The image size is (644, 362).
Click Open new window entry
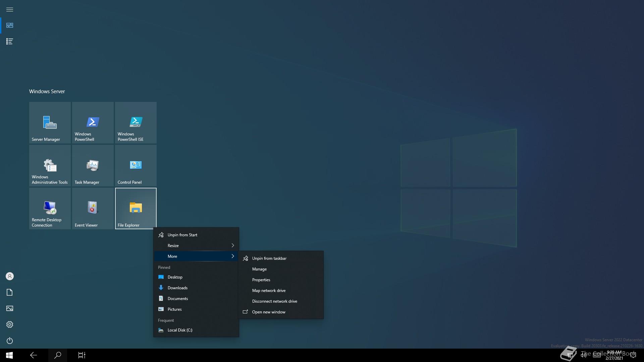268,312
